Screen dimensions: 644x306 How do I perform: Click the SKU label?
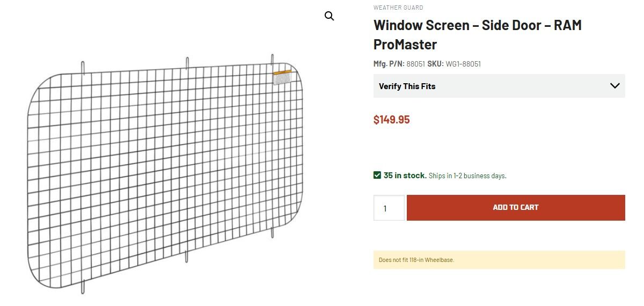point(435,64)
